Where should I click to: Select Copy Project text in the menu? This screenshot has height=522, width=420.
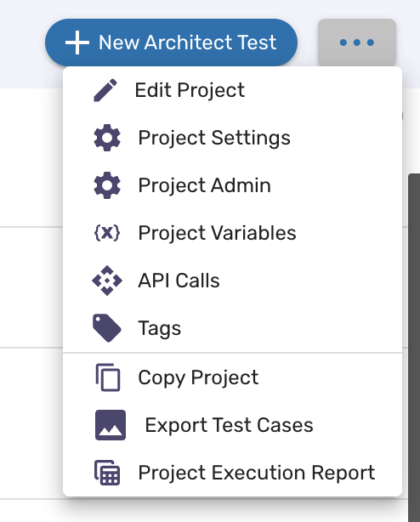tap(198, 377)
